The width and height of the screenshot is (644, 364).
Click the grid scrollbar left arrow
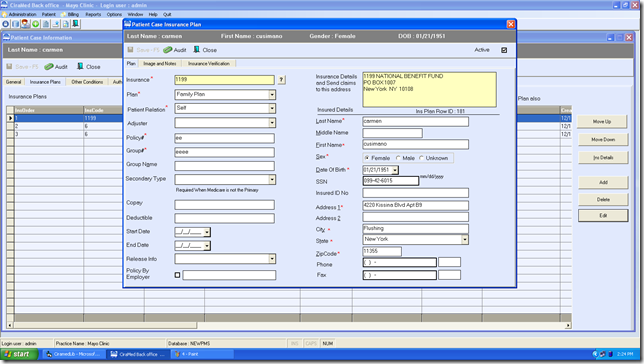pyautogui.click(x=10, y=325)
